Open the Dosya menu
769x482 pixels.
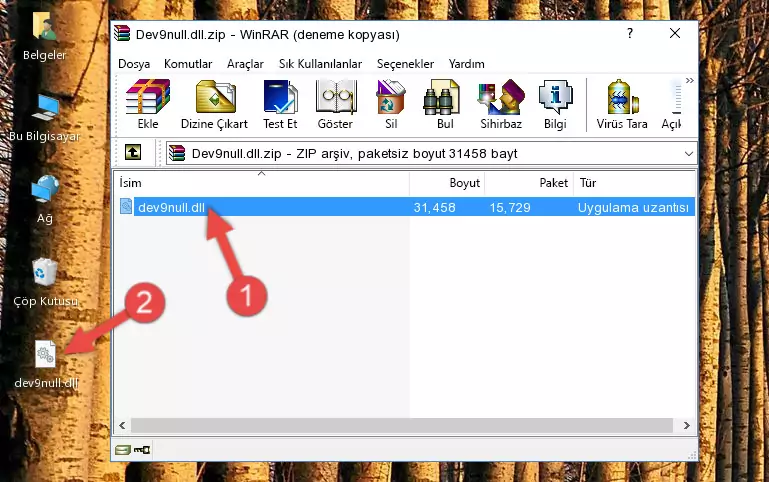(134, 64)
